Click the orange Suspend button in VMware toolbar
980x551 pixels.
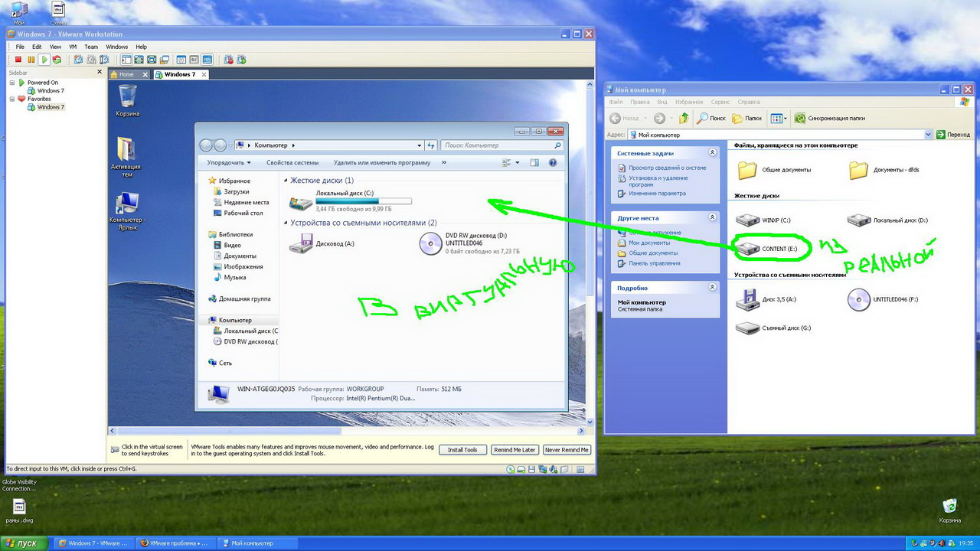(x=31, y=60)
